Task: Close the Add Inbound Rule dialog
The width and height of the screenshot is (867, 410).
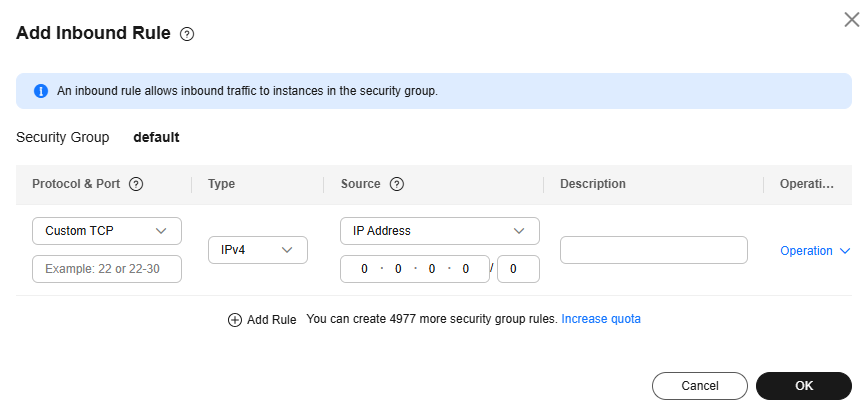Action: 852,20
